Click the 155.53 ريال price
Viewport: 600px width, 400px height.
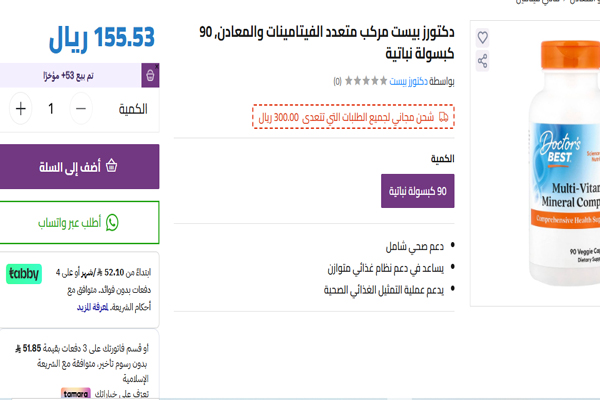point(102,38)
